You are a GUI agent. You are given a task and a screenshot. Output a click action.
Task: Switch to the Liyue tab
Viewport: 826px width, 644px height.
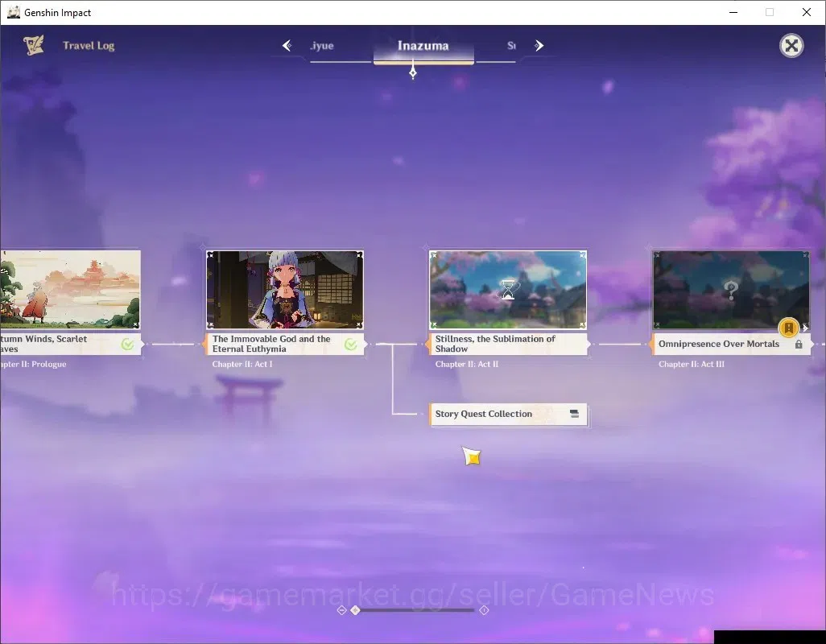click(322, 46)
